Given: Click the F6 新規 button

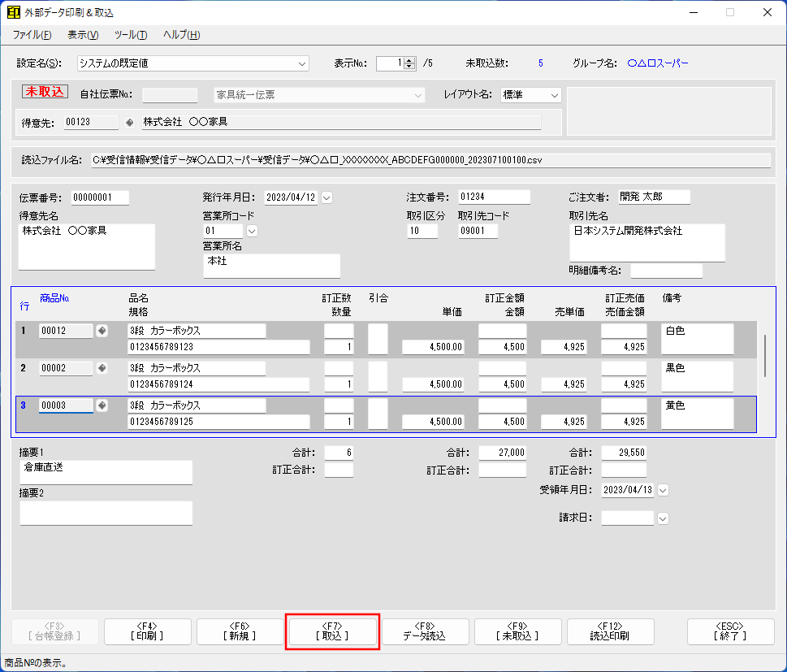Looking at the screenshot, I should (240, 631).
